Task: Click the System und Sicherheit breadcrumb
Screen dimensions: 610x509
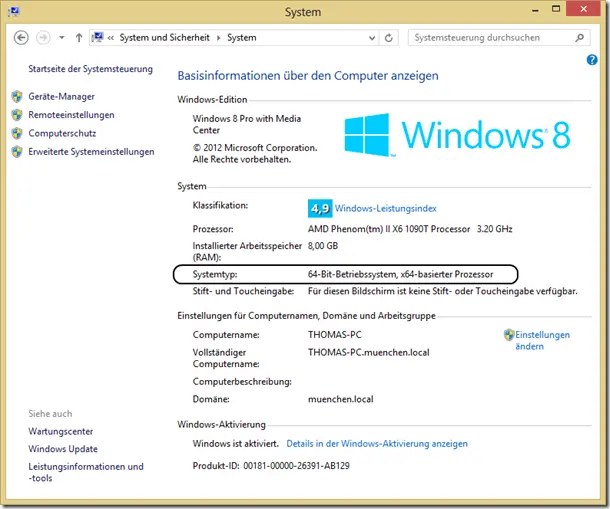Action: [x=164, y=38]
